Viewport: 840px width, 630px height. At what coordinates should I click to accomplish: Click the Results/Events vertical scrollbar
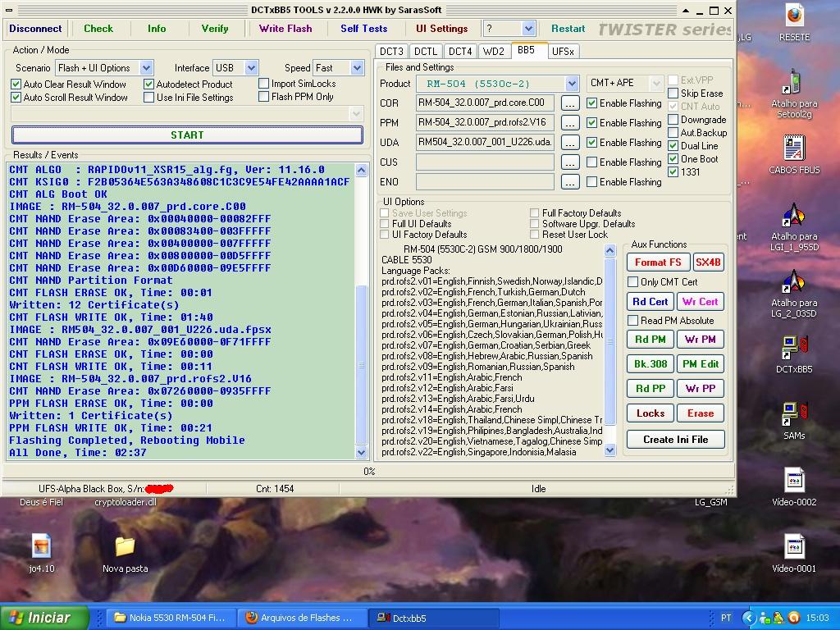(362, 311)
